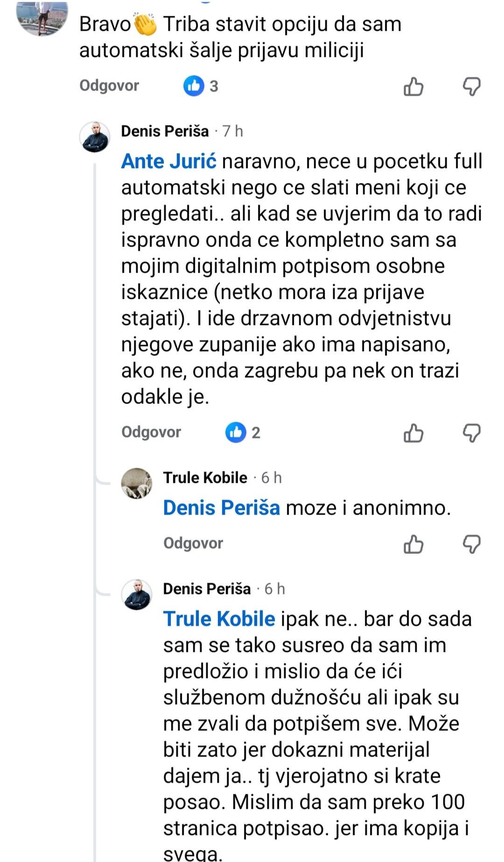504x862 pixels.
Task: Reply to Trule Kobile's comment
Action: [x=193, y=543]
